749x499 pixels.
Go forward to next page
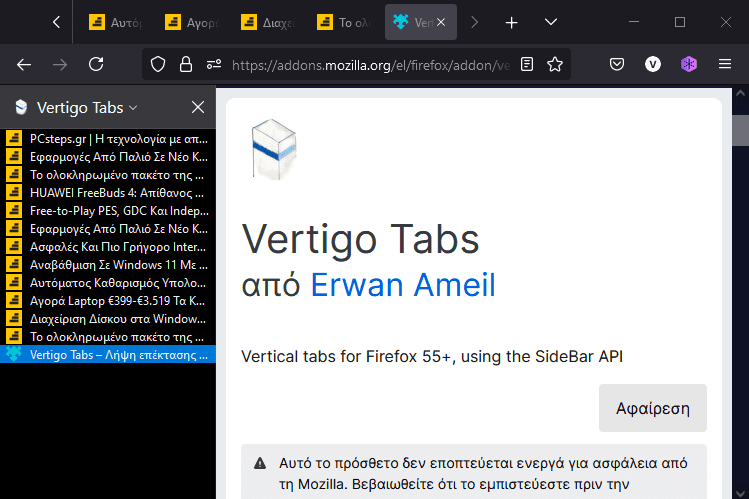[60, 64]
